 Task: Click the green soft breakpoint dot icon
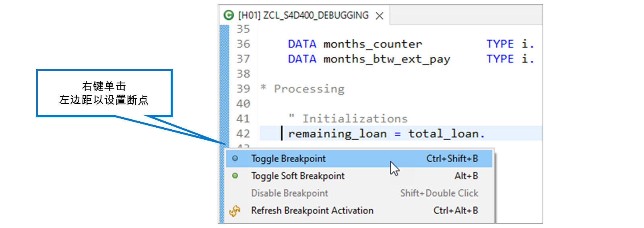235,176
